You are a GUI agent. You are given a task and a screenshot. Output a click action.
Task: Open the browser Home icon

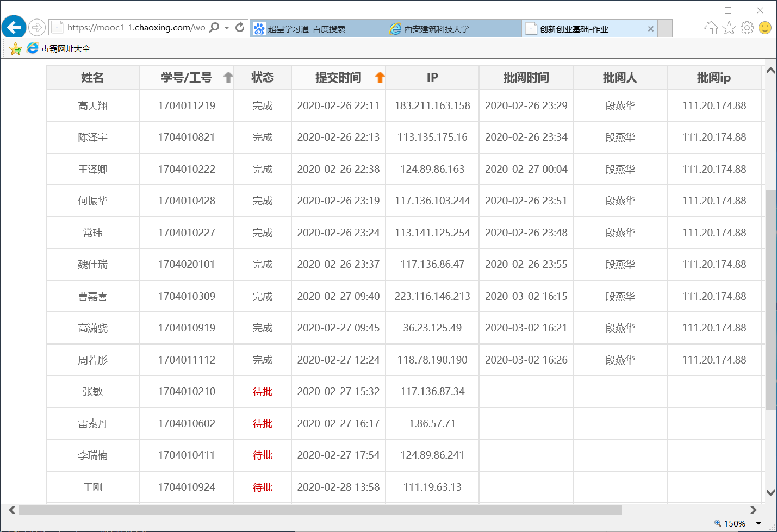711,28
